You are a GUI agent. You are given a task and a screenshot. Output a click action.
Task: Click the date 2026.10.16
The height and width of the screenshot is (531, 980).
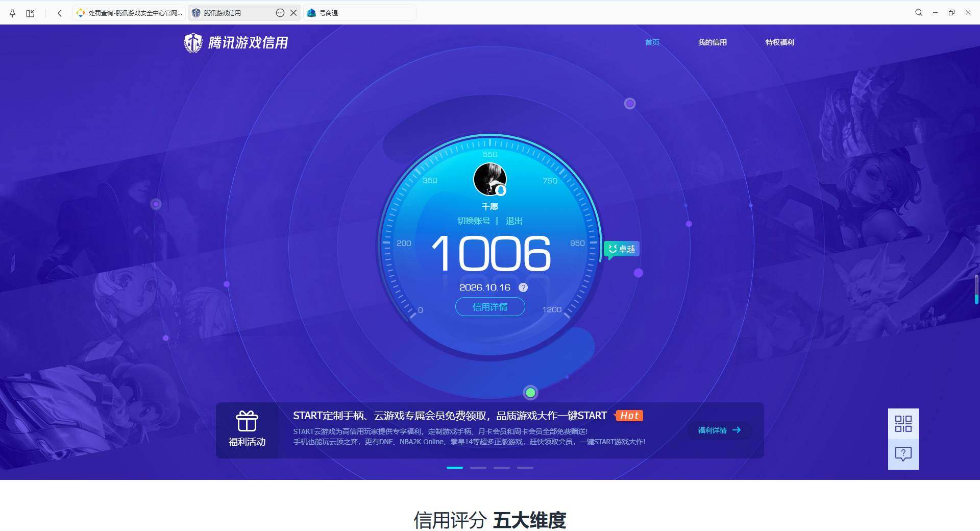pyautogui.click(x=485, y=287)
